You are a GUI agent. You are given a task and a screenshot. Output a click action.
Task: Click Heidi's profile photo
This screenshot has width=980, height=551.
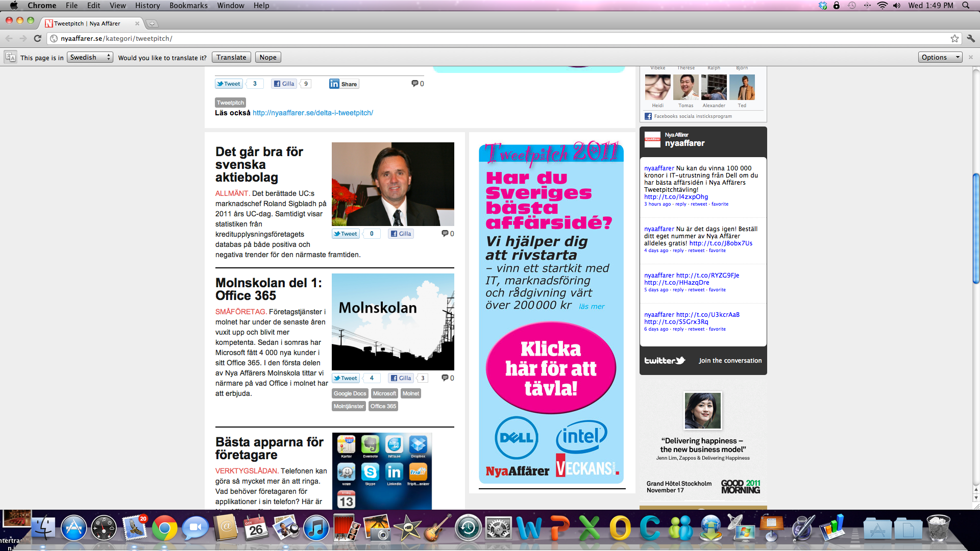pyautogui.click(x=658, y=87)
